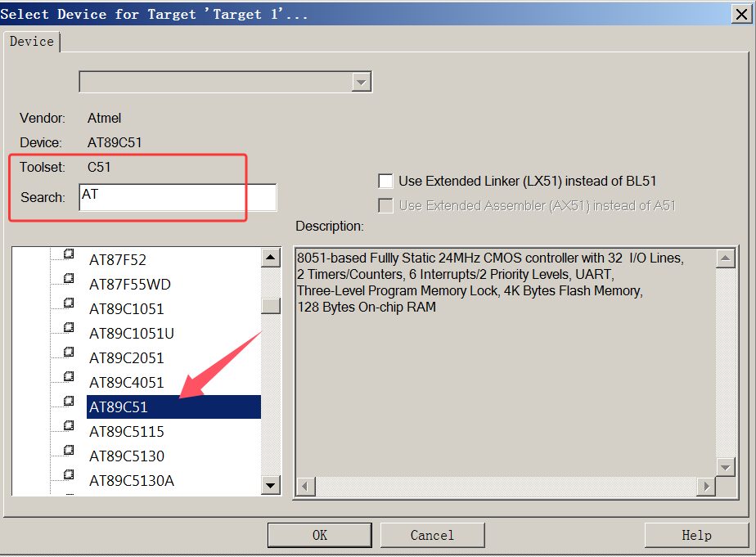The width and height of the screenshot is (756, 557).
Task: Click chip icon beside AT89C5130
Action: click(69, 450)
